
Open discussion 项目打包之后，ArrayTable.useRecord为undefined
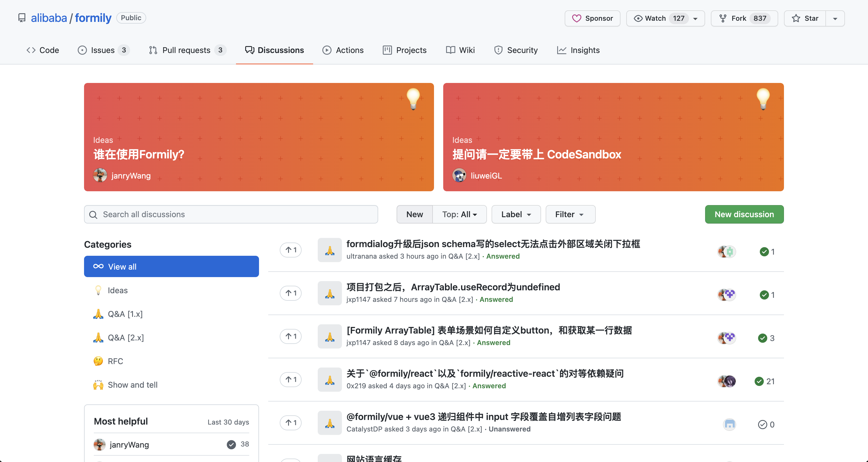453,287
